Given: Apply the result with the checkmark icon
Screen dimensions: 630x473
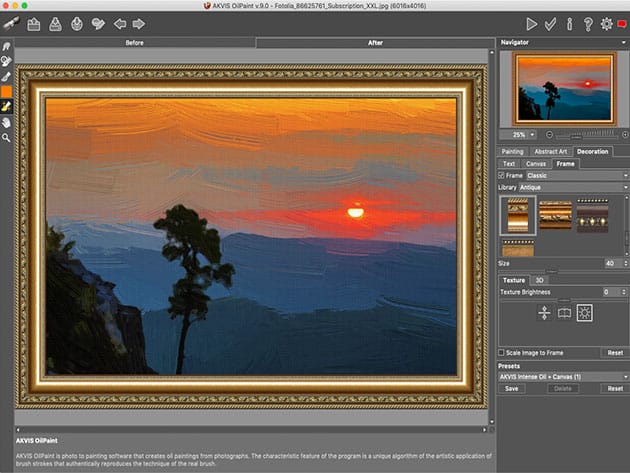Looking at the screenshot, I should click(550, 23).
